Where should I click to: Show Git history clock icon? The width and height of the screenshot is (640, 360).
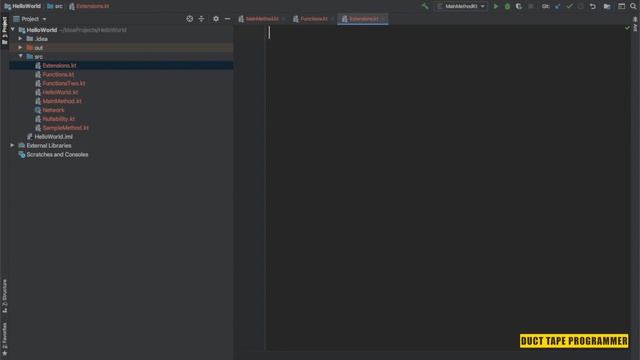tap(580, 6)
